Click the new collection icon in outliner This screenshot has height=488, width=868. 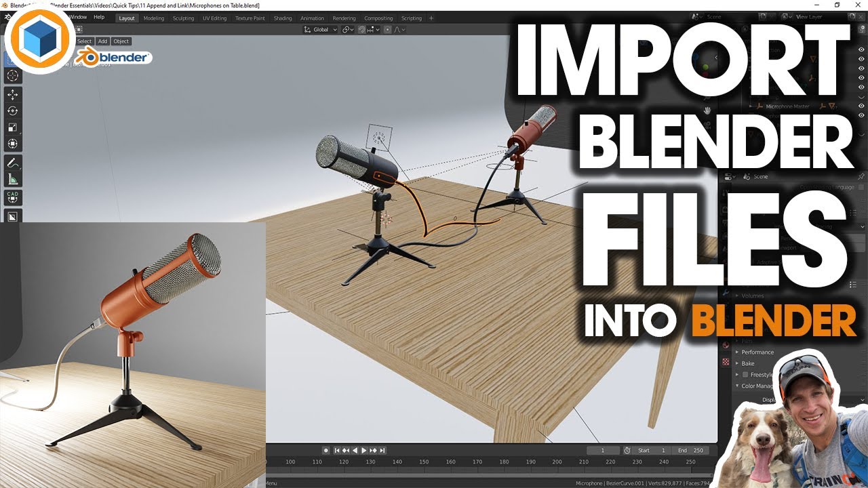tap(863, 30)
